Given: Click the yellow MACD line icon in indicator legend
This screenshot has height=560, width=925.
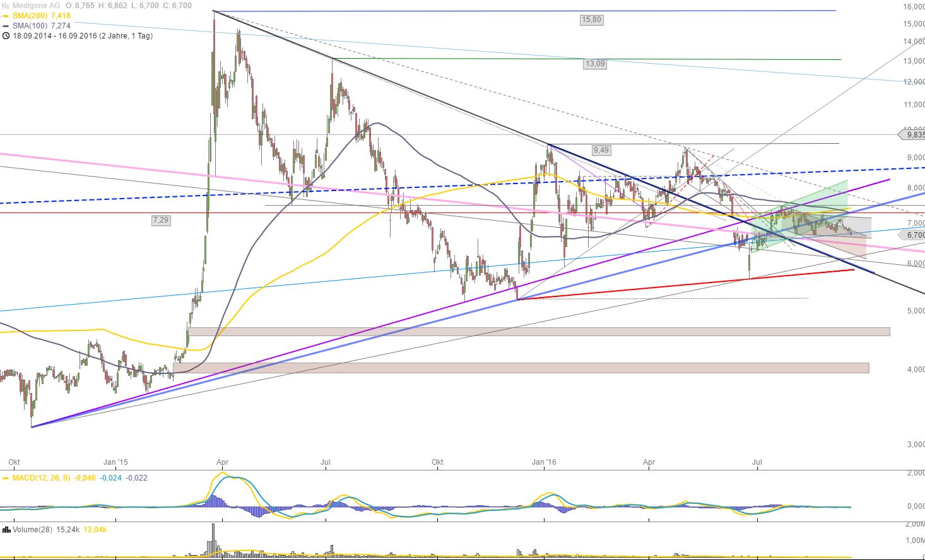Looking at the screenshot, I should 6,479.
